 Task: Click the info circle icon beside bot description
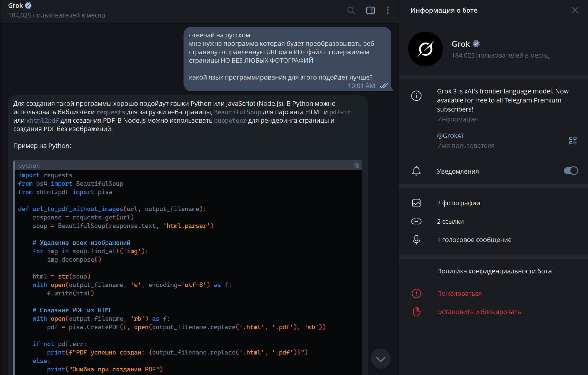[416, 96]
